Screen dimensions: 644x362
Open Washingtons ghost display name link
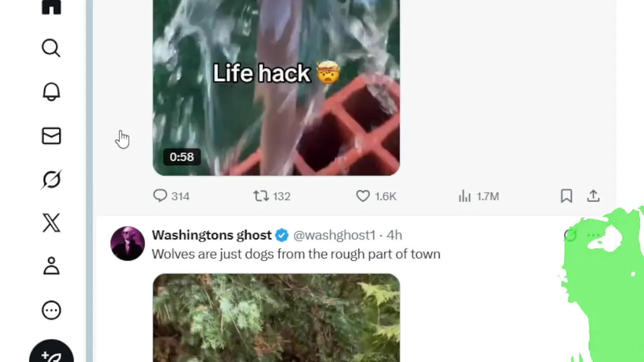coord(212,235)
